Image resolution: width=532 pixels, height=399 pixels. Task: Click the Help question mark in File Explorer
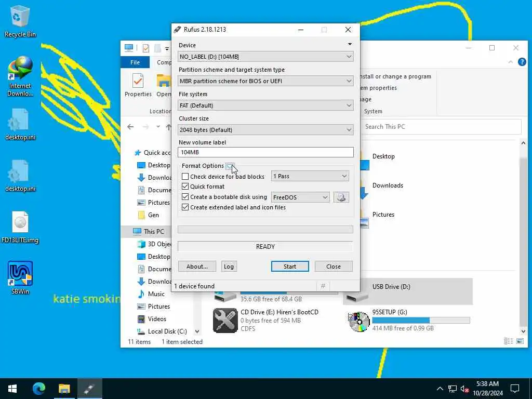tap(522, 62)
